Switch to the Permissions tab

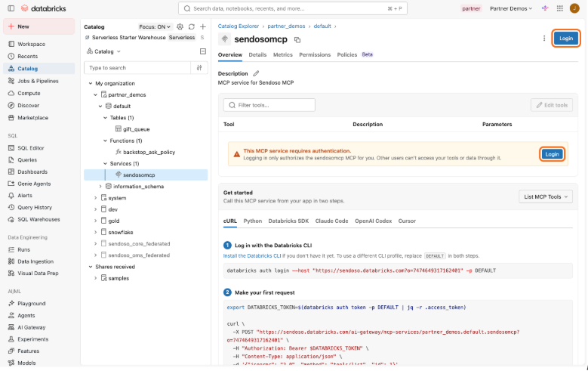coord(315,55)
